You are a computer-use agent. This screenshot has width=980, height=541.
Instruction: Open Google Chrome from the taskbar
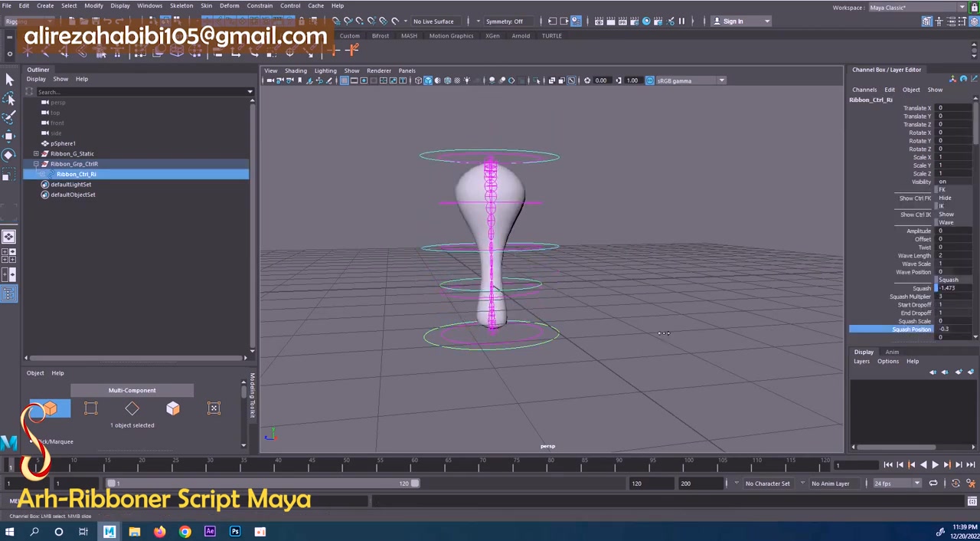(x=185, y=532)
